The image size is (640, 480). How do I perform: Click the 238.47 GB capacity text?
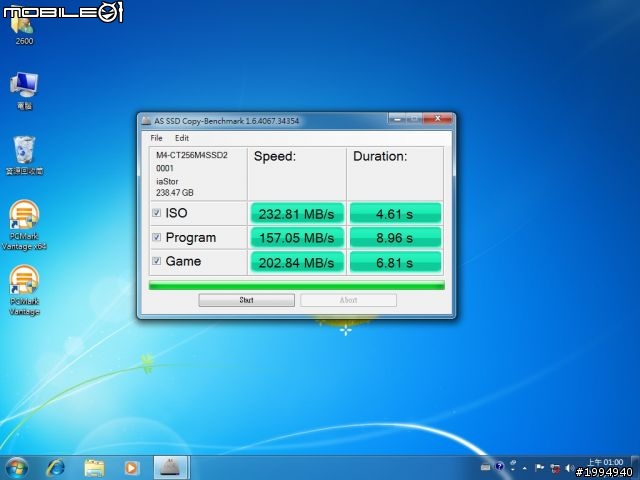(175, 193)
